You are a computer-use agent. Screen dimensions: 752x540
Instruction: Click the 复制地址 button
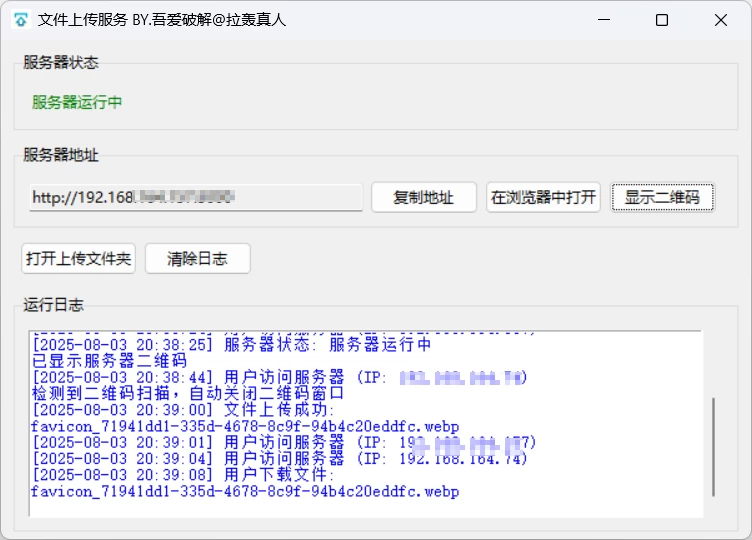(423, 197)
